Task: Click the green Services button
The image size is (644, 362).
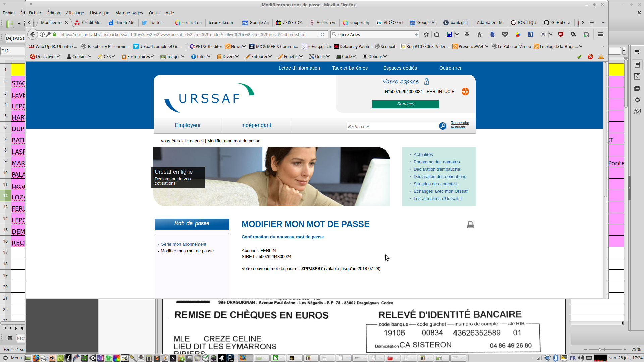Action: pos(405,104)
